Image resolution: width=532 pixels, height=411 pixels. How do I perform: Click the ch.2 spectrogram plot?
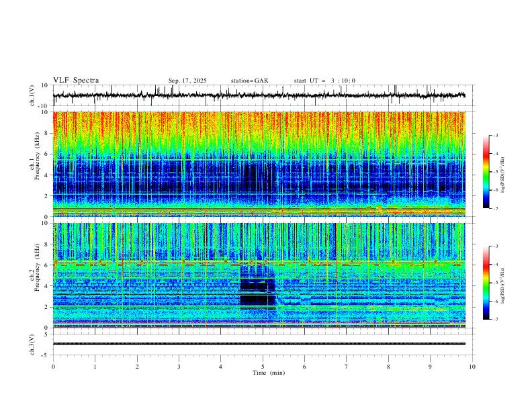coord(259,275)
